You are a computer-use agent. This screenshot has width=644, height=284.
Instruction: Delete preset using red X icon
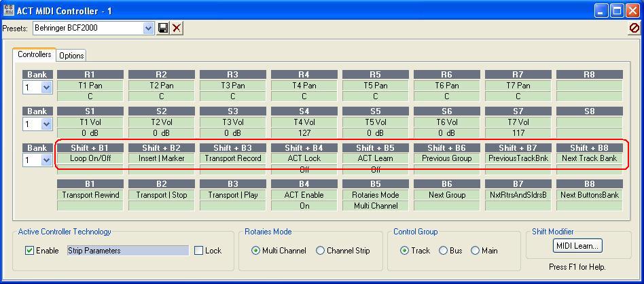[x=177, y=28]
